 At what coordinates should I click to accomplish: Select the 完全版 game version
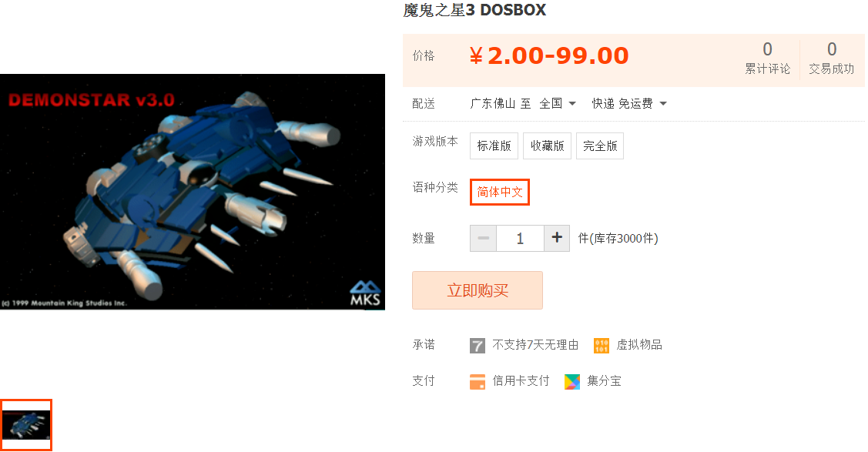pos(600,146)
